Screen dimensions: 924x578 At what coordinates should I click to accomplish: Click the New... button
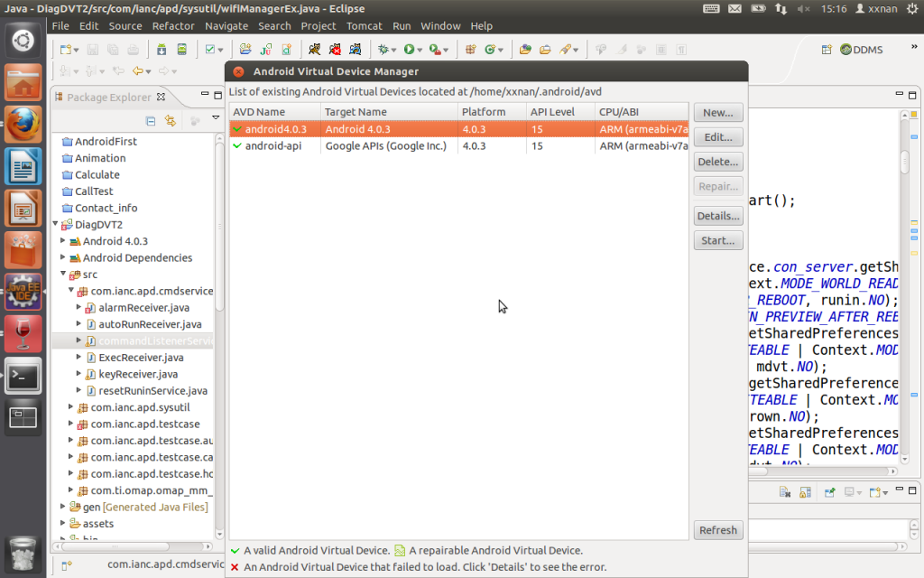(717, 112)
